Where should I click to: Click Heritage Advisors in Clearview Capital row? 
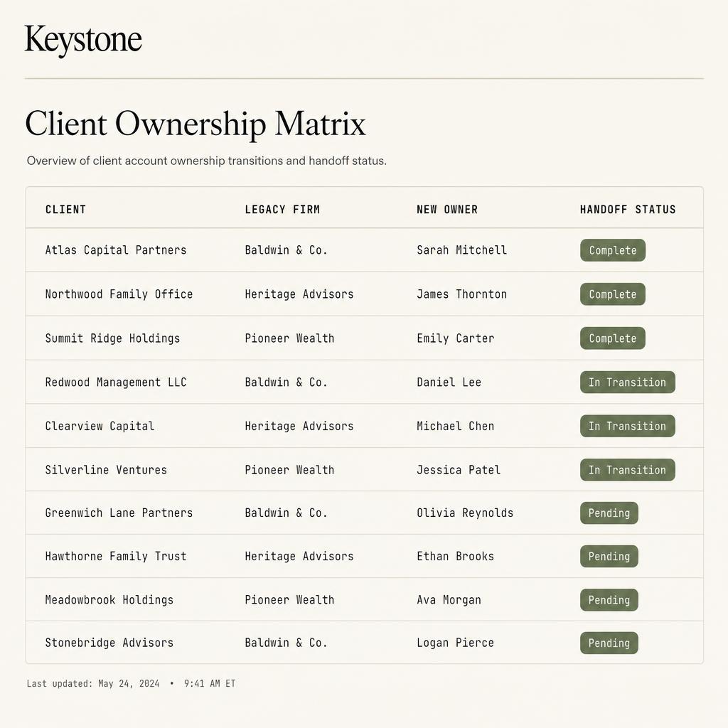click(x=299, y=427)
